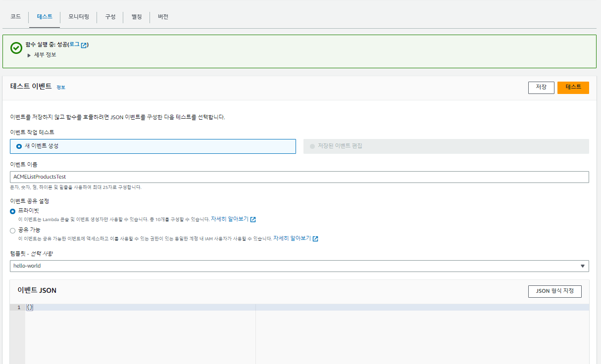Click the 테스트 이벤트 heading
This screenshot has height=364, width=601.
(x=31, y=86)
